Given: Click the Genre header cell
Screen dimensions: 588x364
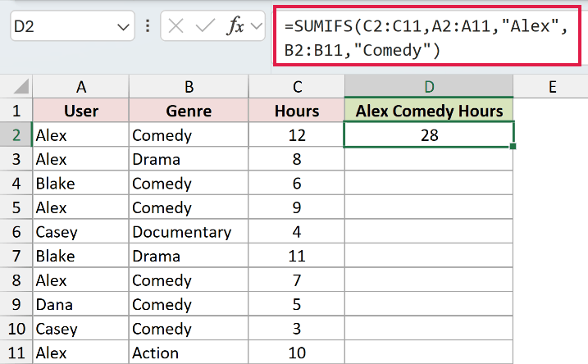Looking at the screenshot, I should pos(189,111).
